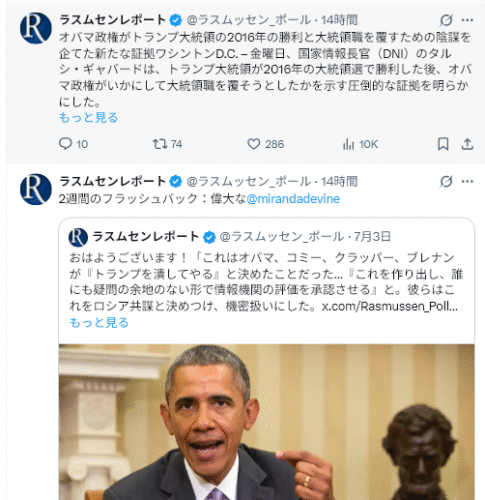485x500 pixels.
Task: Bookmark the first post
Action: point(443,144)
